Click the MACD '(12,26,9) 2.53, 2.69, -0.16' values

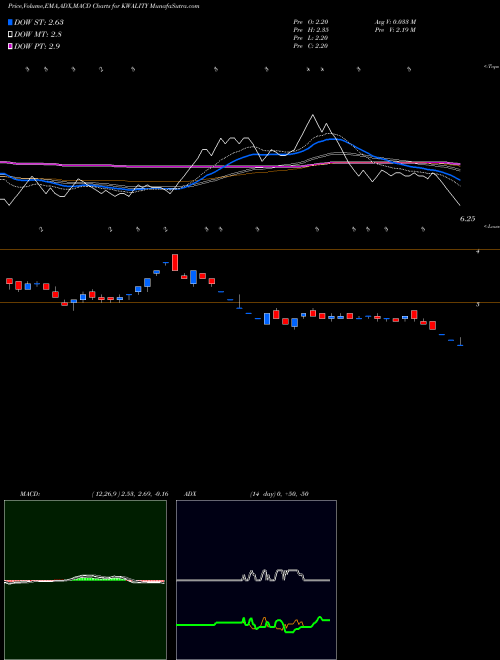point(130,494)
